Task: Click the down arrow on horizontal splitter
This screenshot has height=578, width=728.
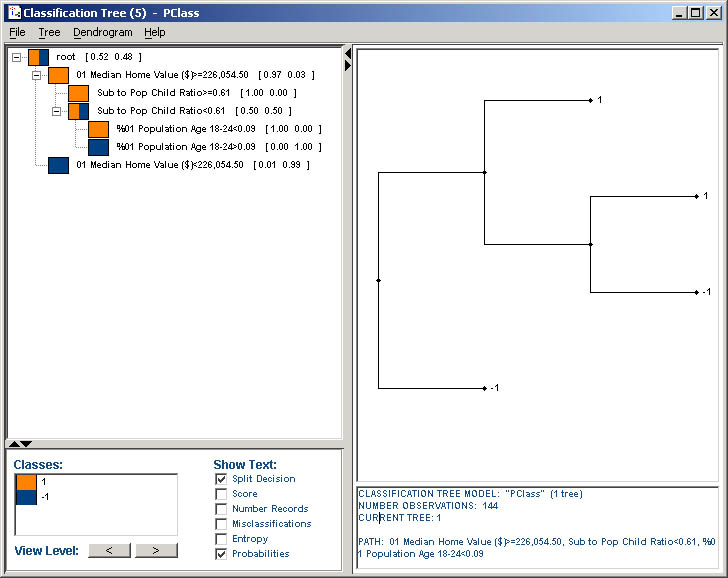Action: pyautogui.click(x=26, y=444)
